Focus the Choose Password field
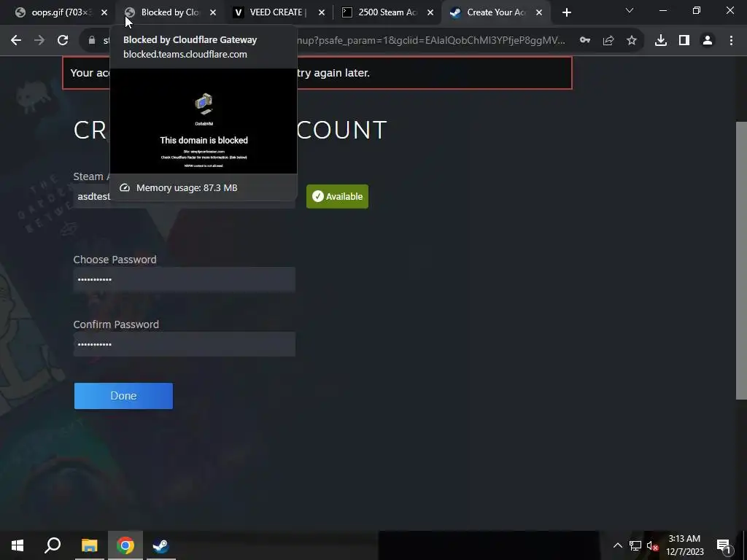This screenshot has height=560, width=747. click(185, 279)
